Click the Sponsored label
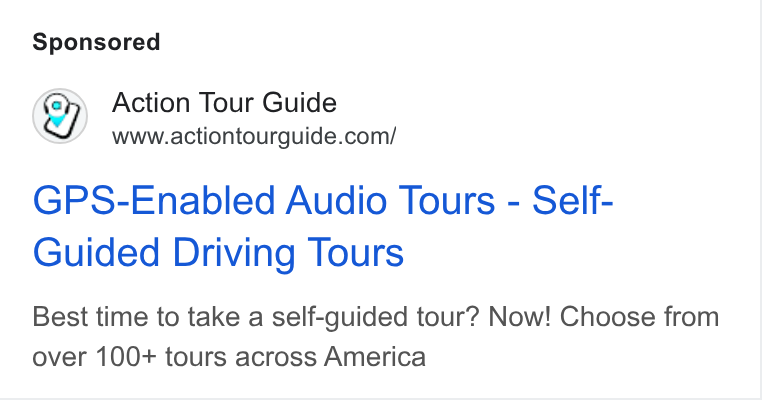This screenshot has width=762, height=400. [x=96, y=42]
